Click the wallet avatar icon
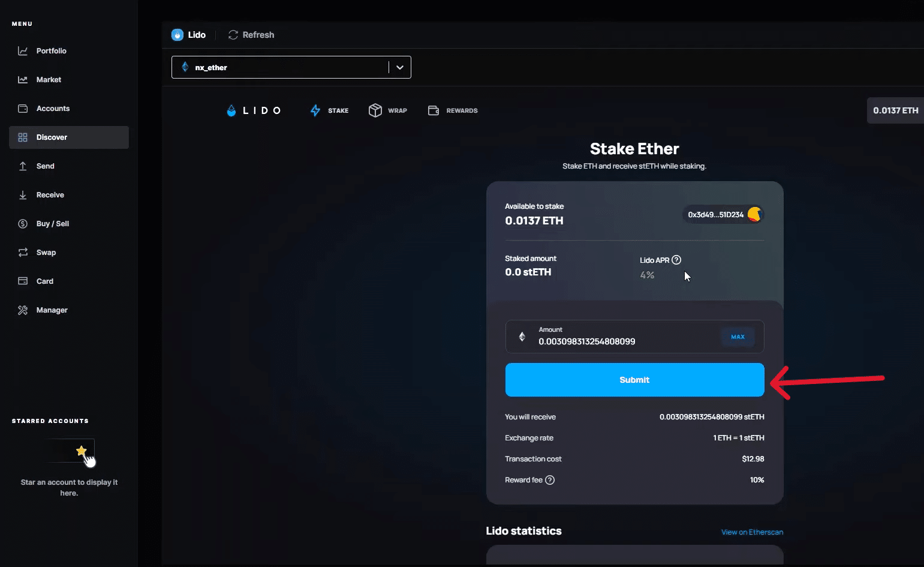This screenshot has width=924, height=567. (x=755, y=214)
